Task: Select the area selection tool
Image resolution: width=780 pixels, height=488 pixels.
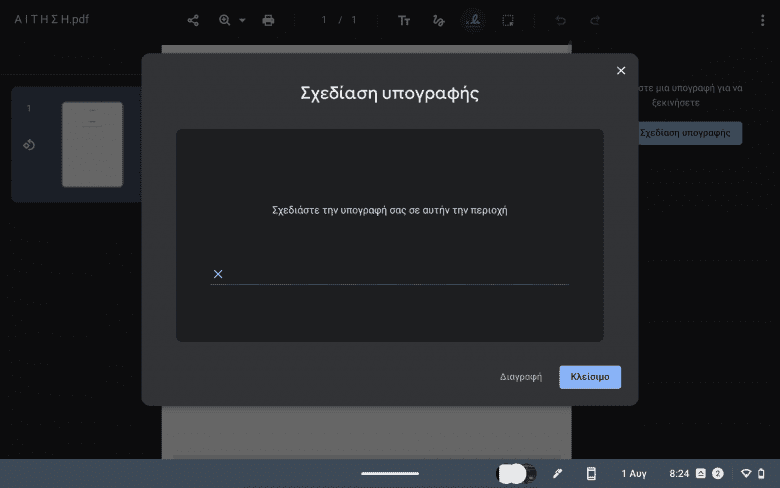Action: coord(508,20)
